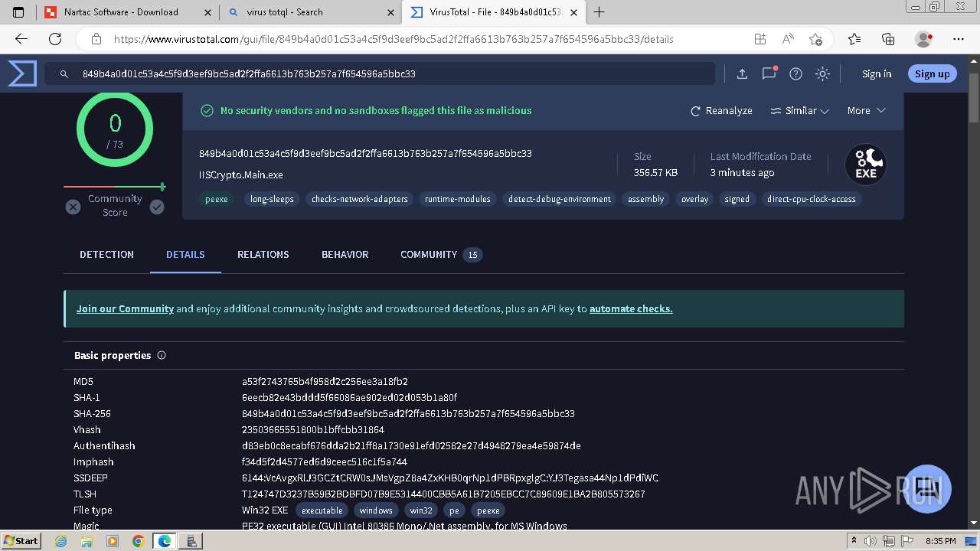Screen dimensions: 980x551
Task: Open a new browser tab with plus
Action: coord(599,12)
